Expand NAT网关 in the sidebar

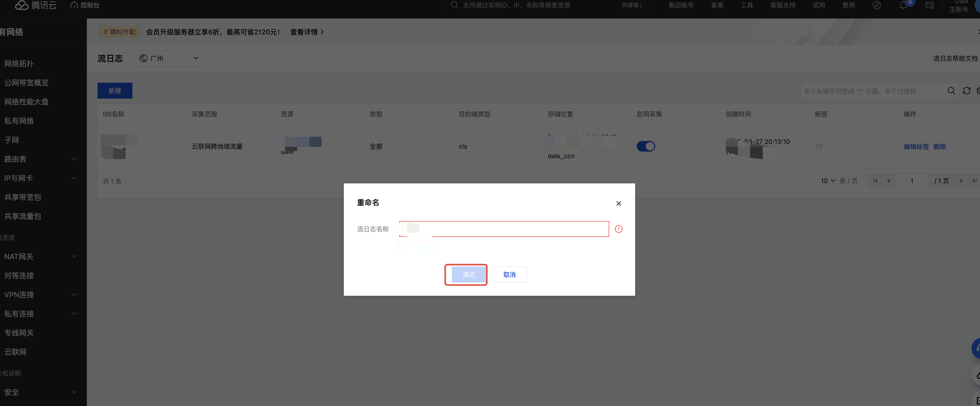tap(74, 257)
